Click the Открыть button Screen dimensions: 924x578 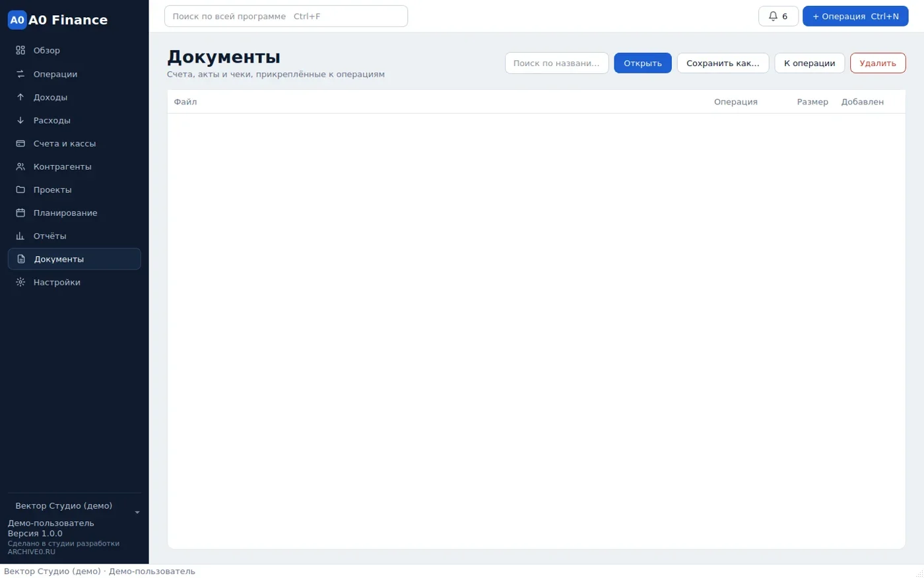[x=643, y=63]
